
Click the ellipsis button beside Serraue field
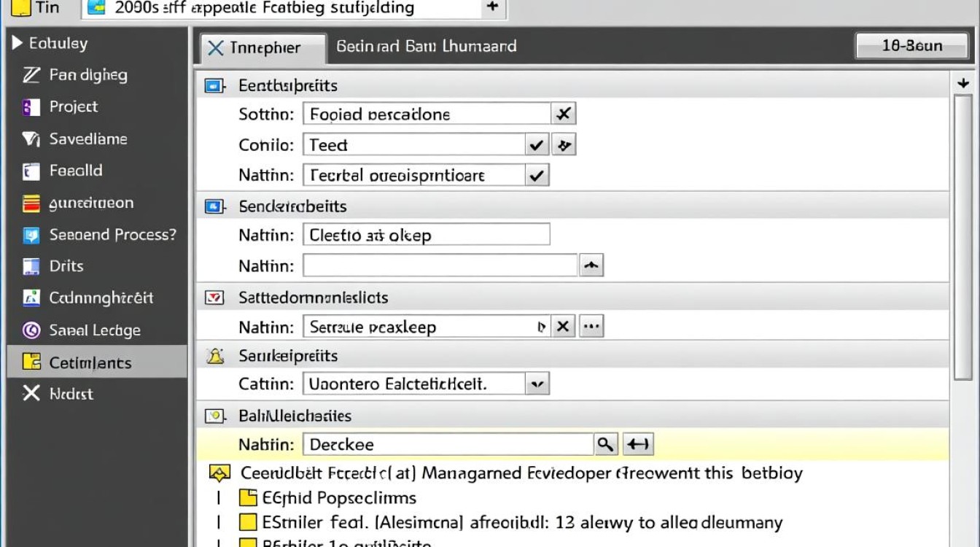(x=591, y=326)
